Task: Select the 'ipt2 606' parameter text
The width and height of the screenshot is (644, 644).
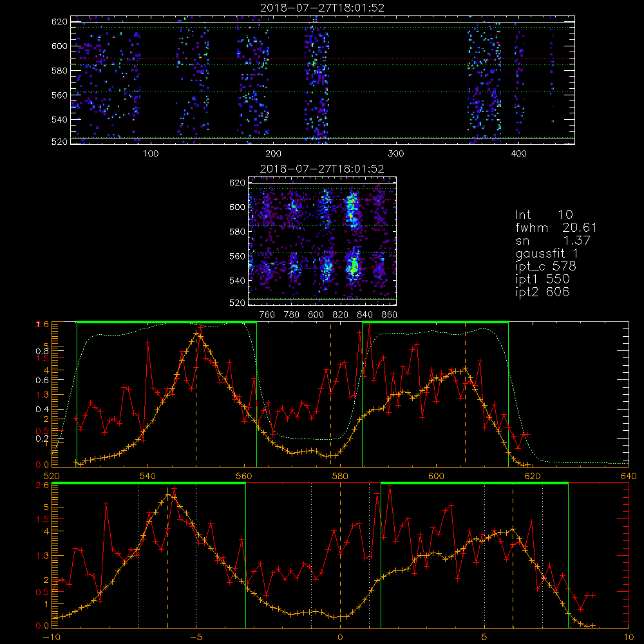Action: coord(542,292)
